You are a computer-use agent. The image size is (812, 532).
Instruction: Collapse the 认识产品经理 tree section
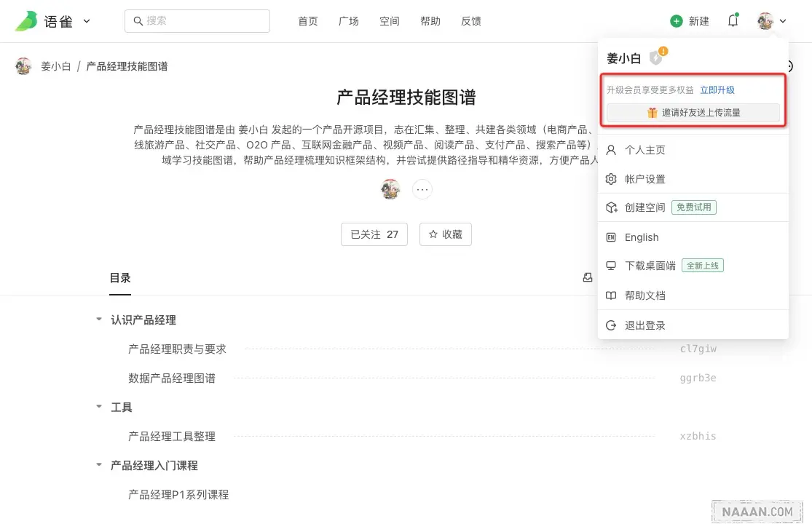pyautogui.click(x=99, y=319)
